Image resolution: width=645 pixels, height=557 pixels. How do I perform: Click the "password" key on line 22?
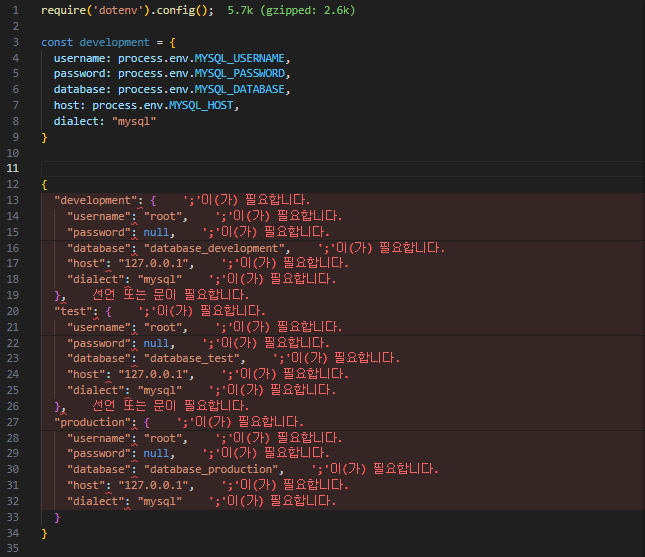click(x=99, y=343)
